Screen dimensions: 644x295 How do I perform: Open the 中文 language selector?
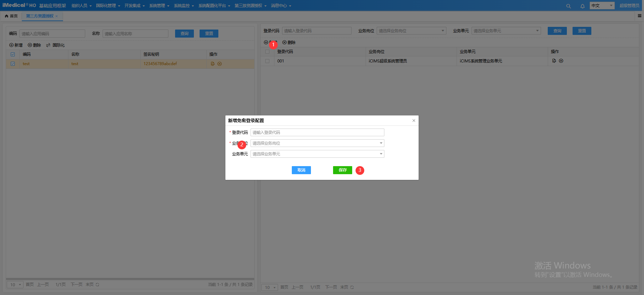pyautogui.click(x=602, y=6)
